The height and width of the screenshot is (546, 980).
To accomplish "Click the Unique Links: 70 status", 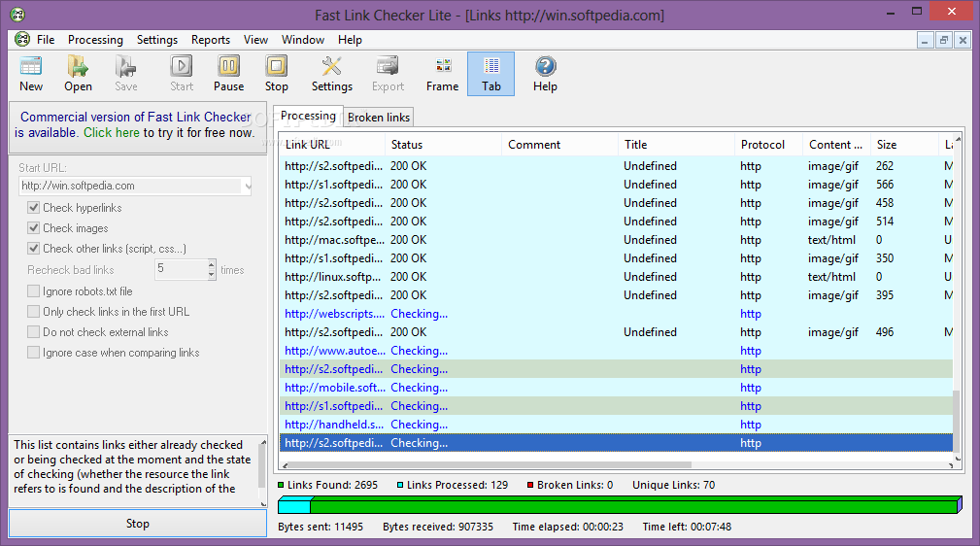I will 674,485.
